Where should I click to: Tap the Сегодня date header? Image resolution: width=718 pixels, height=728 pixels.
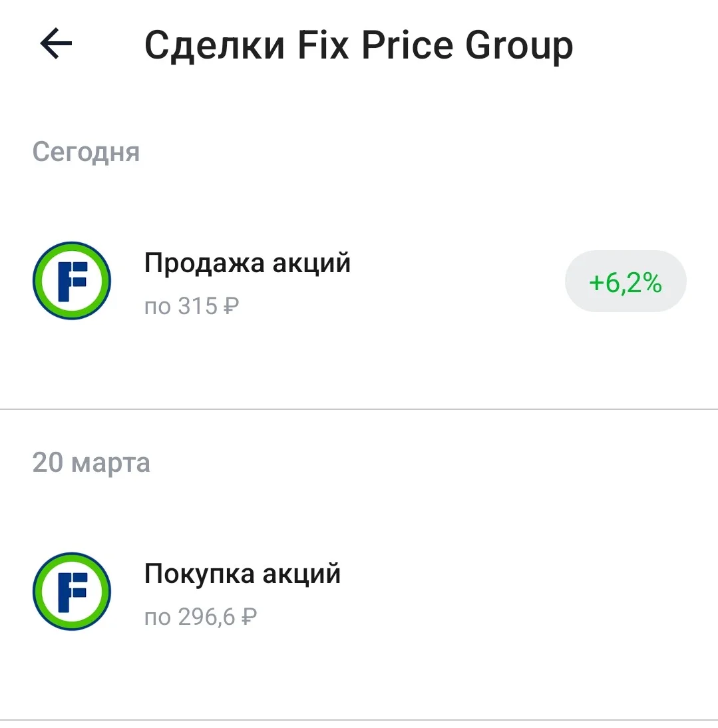(x=86, y=152)
